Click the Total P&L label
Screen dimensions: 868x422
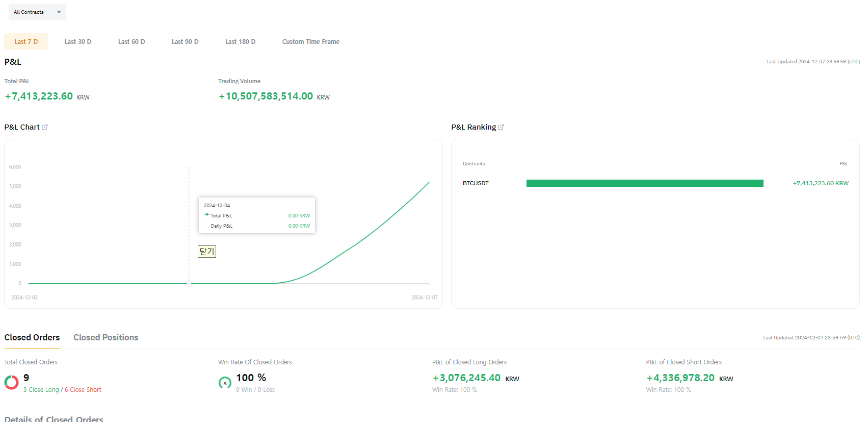point(17,81)
